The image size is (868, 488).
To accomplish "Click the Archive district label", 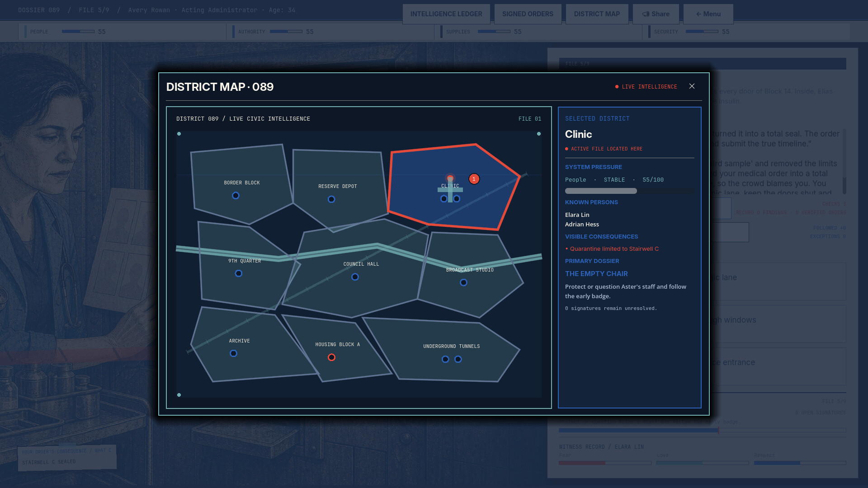I will coord(240,341).
